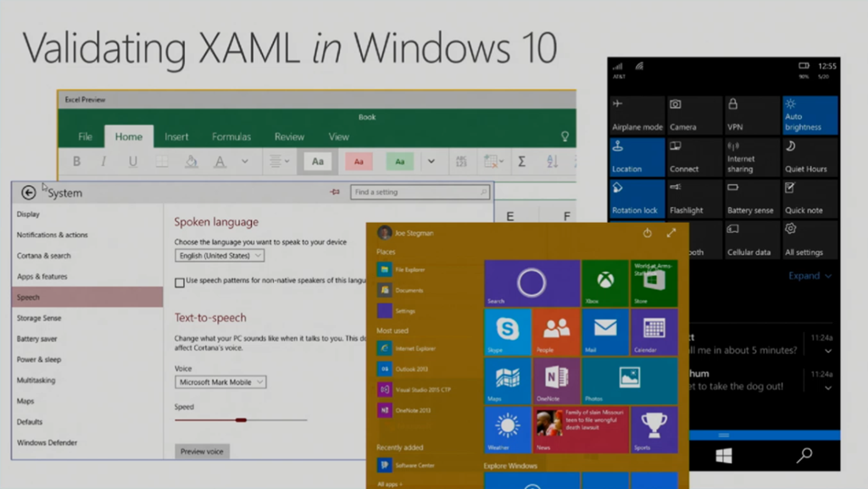The image size is (868, 489).
Task: Open English (United States) language dropdown
Action: coord(220,256)
